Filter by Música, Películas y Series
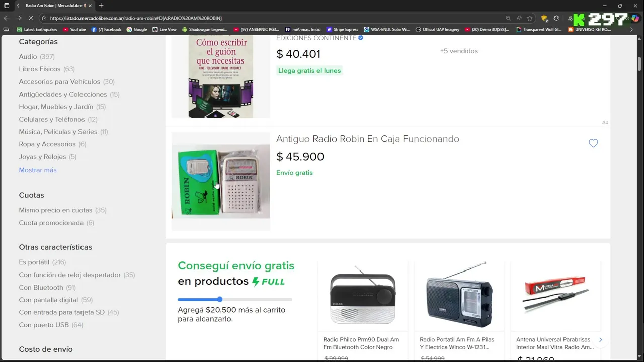Image resolution: width=644 pixels, height=362 pixels. point(63,132)
